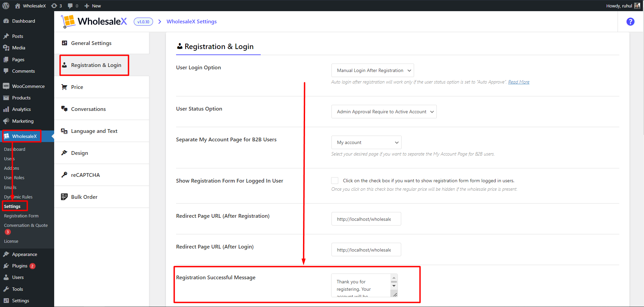Screen dimensions: 644x307
Task: Open the Price settings tab
Action: (x=102, y=87)
